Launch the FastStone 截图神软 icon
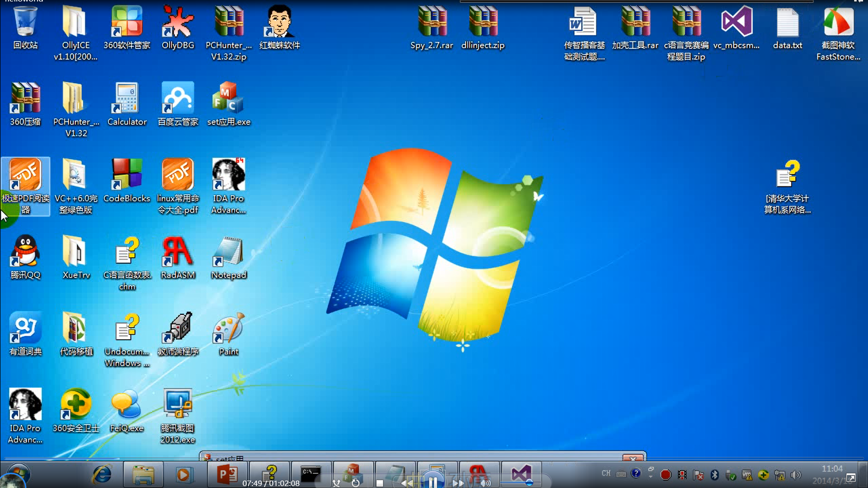The width and height of the screenshot is (868, 488). click(x=838, y=33)
